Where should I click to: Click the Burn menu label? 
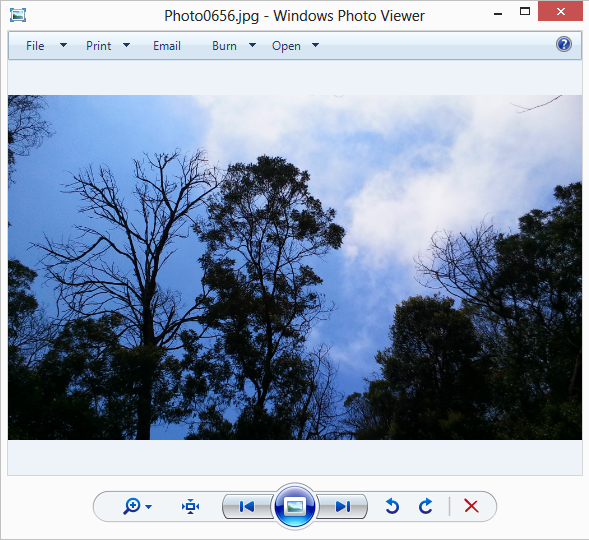tap(224, 46)
